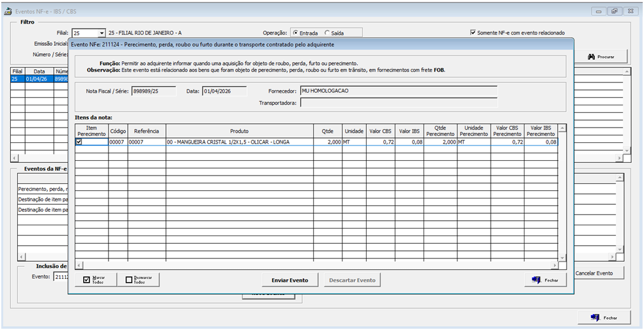Click the Procurar binoculars search button
The width and height of the screenshot is (644, 330).
[x=601, y=57]
